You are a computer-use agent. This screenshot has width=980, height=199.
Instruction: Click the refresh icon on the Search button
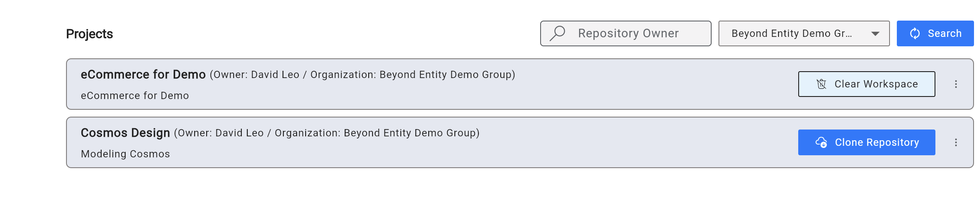914,33
